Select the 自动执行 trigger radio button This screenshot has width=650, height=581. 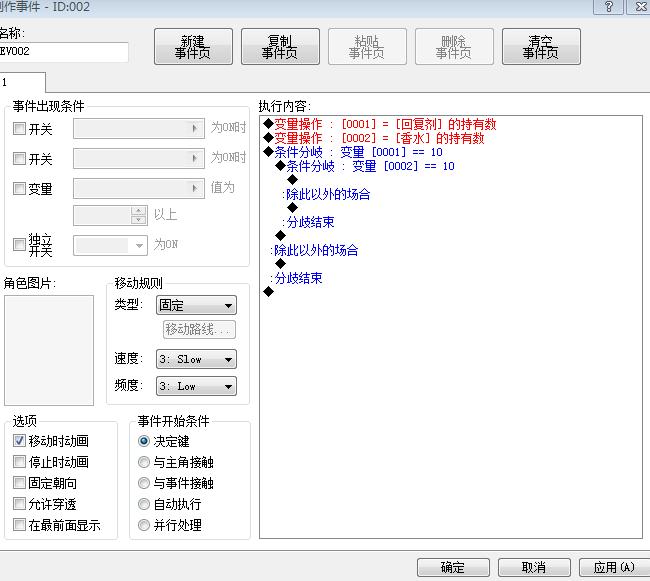(x=144, y=504)
